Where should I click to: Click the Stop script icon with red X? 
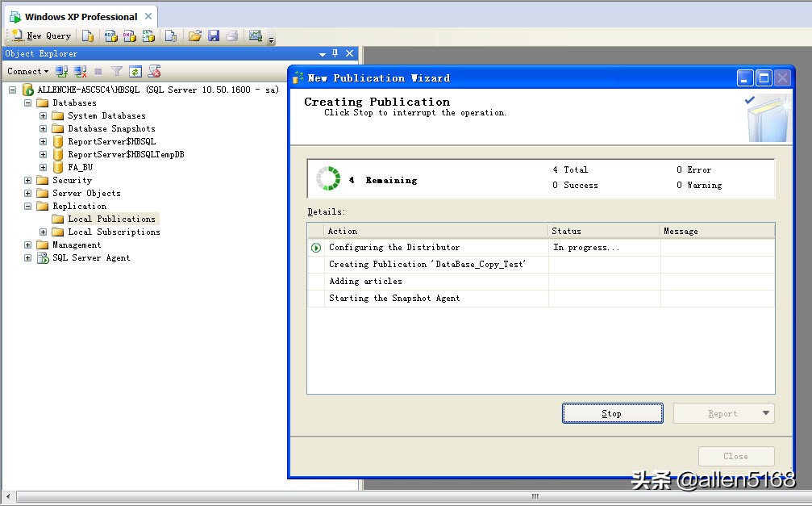(x=154, y=71)
